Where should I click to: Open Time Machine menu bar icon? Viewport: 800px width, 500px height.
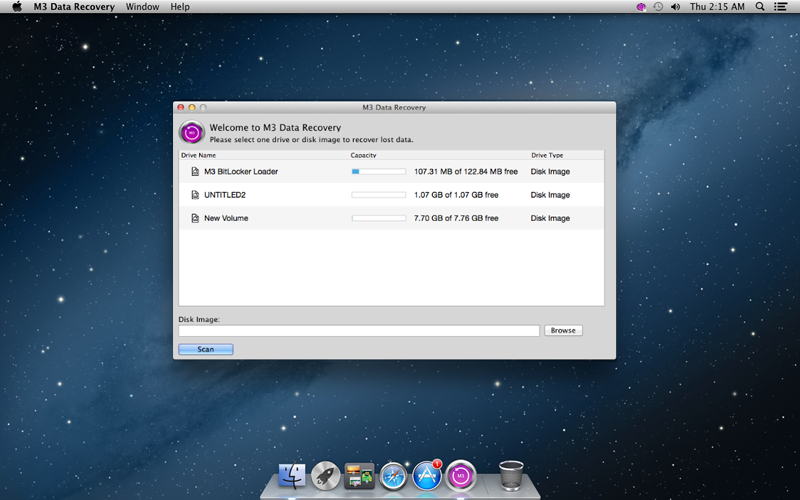(x=658, y=7)
